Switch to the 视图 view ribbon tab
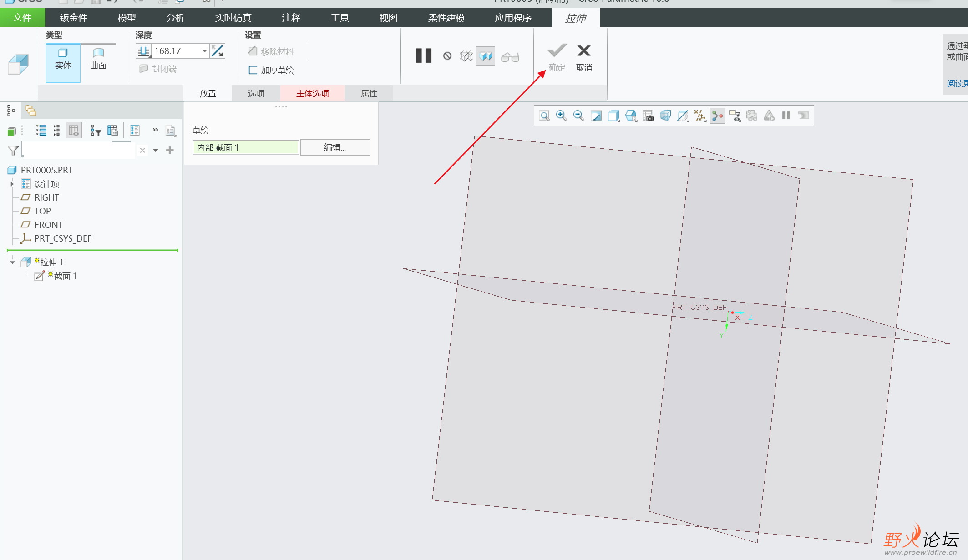The width and height of the screenshot is (968, 560). [388, 18]
